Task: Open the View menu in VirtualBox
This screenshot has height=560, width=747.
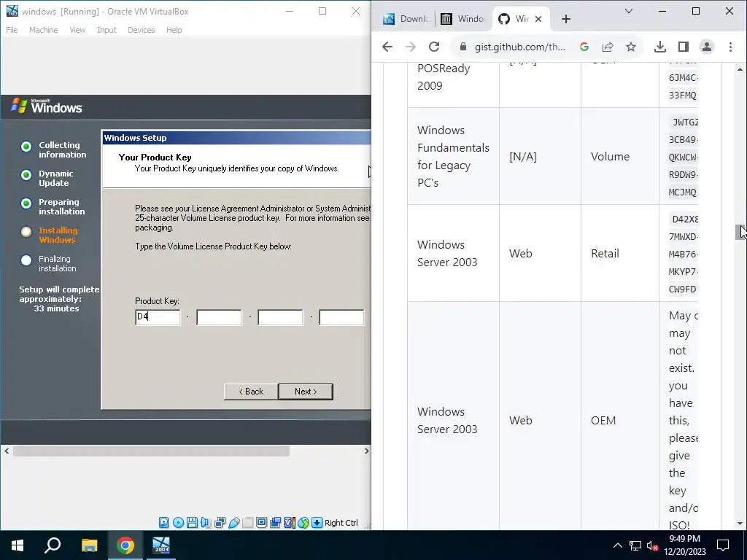Action: point(77,30)
